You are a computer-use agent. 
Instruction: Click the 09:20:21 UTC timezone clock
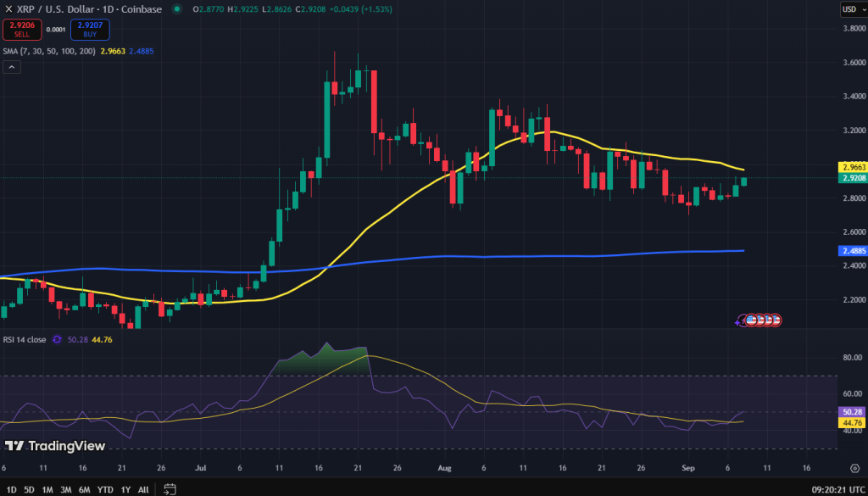(x=837, y=489)
